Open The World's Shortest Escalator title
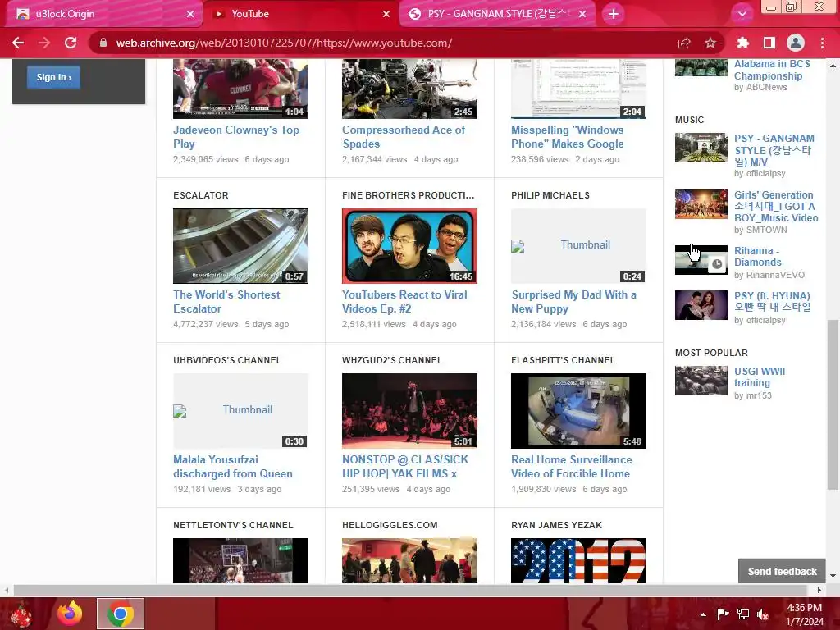Screen dimensions: 840x630 [x=226, y=302]
